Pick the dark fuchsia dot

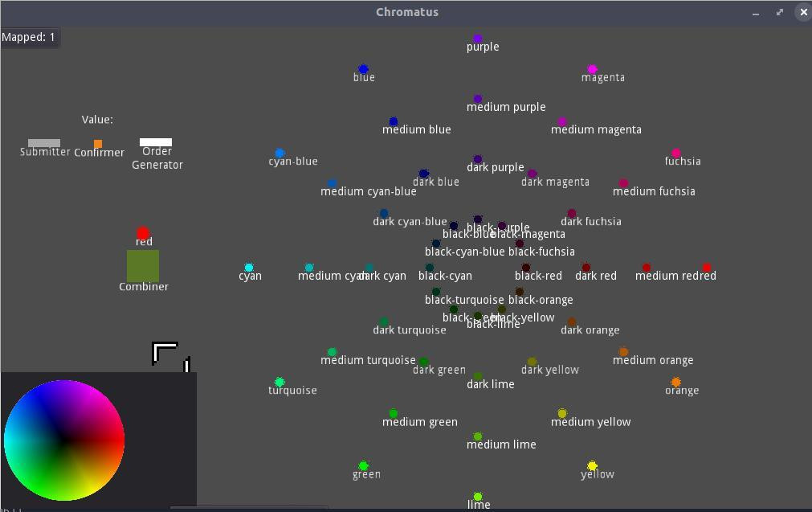(x=571, y=213)
